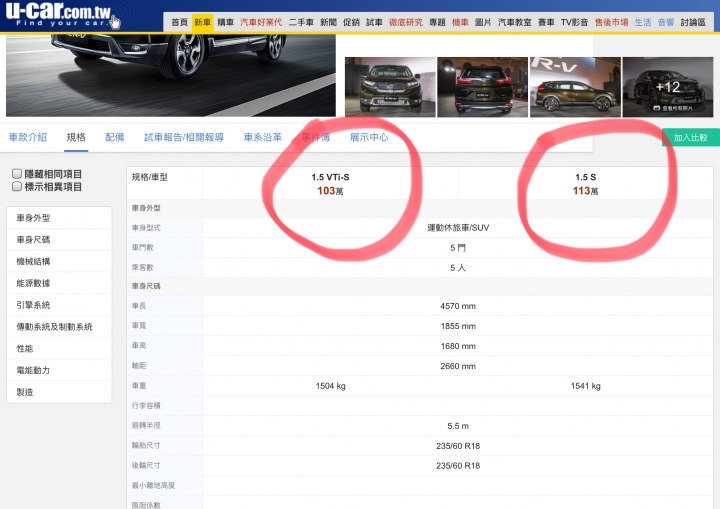Open the 生活 nav item
This screenshot has height=509, width=720.
(x=643, y=22)
